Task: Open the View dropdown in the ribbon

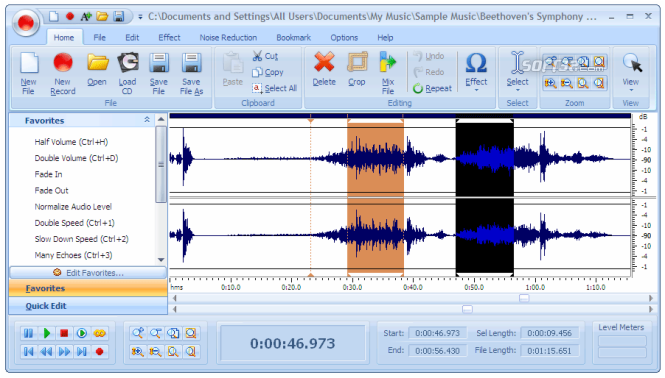Action: 631,72
